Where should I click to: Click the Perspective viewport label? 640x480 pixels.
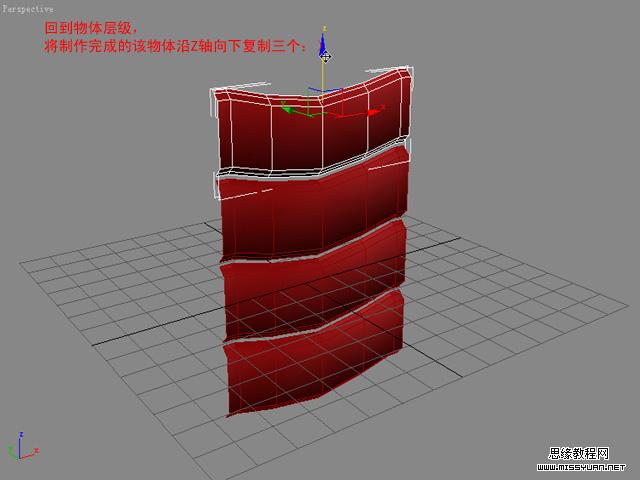(27, 9)
